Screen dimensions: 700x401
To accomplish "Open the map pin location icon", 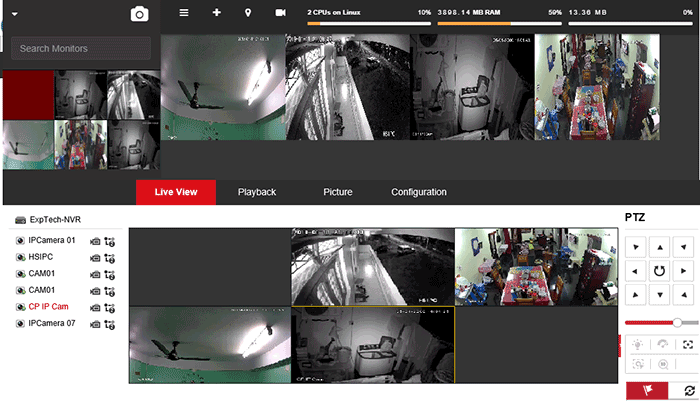I will [x=248, y=13].
